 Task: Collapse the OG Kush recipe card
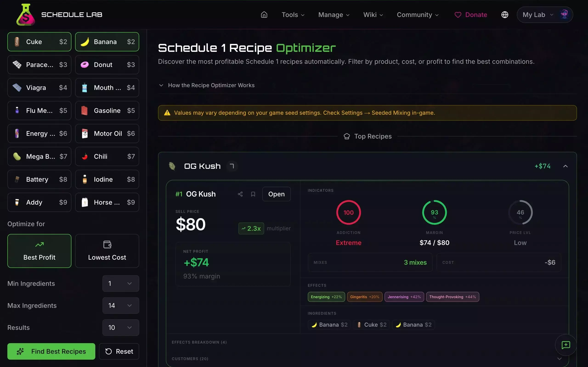point(565,166)
